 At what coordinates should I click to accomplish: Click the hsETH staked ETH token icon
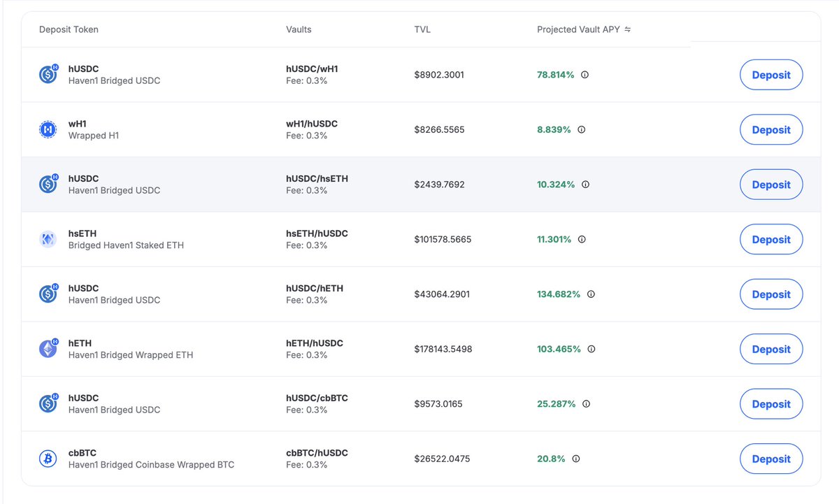[x=48, y=239]
